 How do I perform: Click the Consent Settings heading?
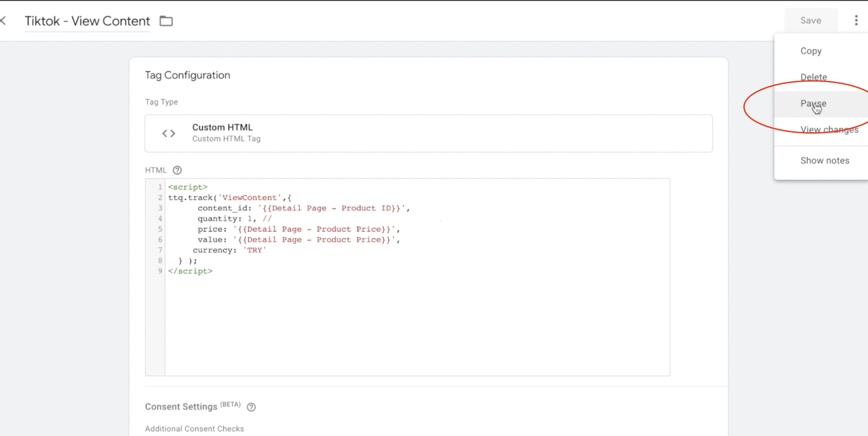tap(181, 407)
